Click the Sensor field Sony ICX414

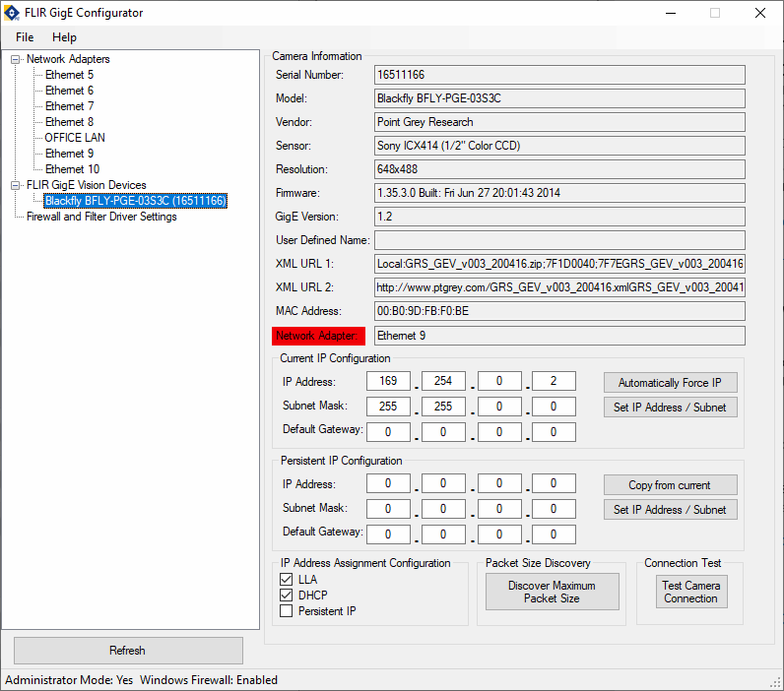[559, 146]
